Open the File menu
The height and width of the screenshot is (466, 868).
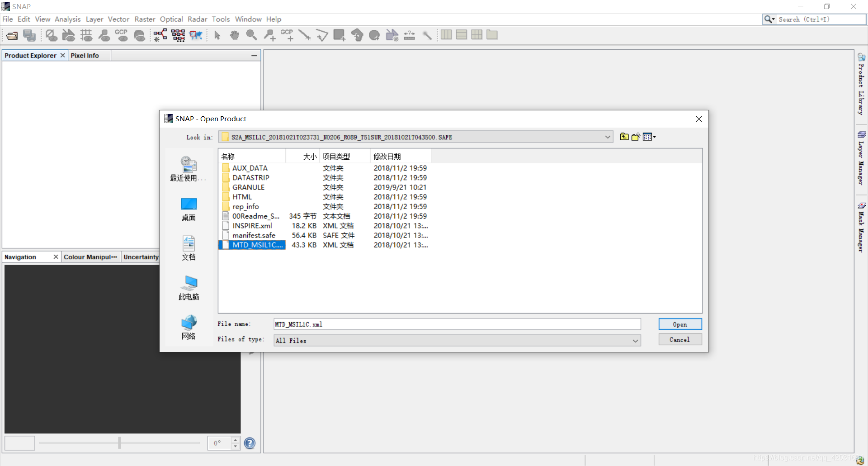pos(8,19)
